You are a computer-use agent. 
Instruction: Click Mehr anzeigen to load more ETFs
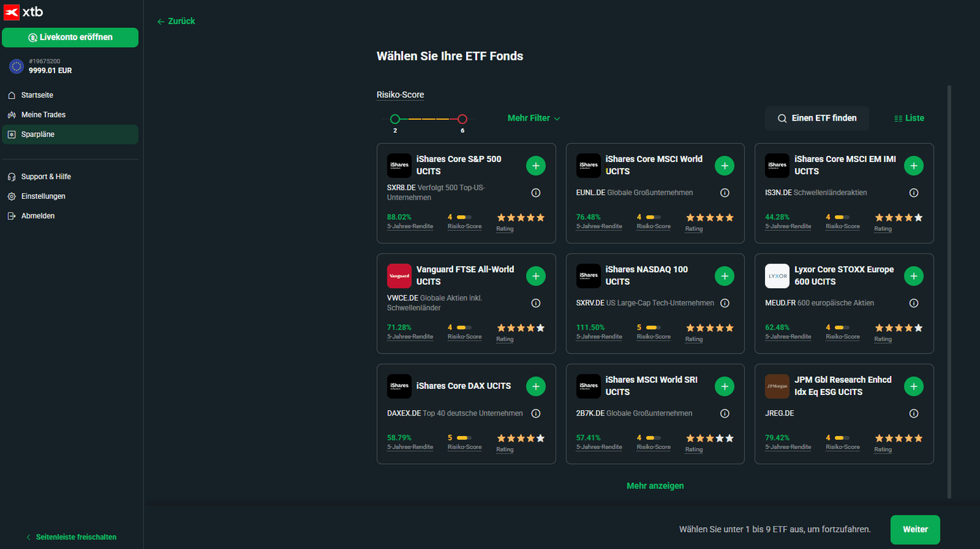655,486
